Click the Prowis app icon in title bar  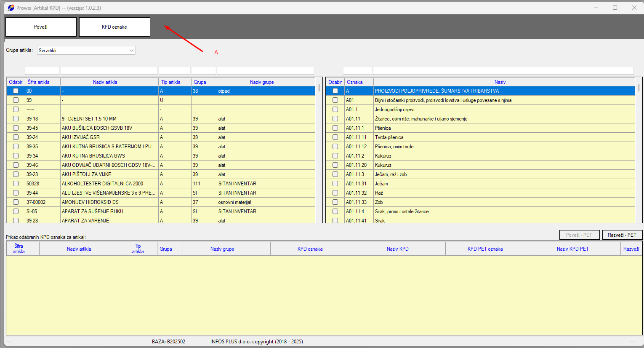tap(11, 8)
